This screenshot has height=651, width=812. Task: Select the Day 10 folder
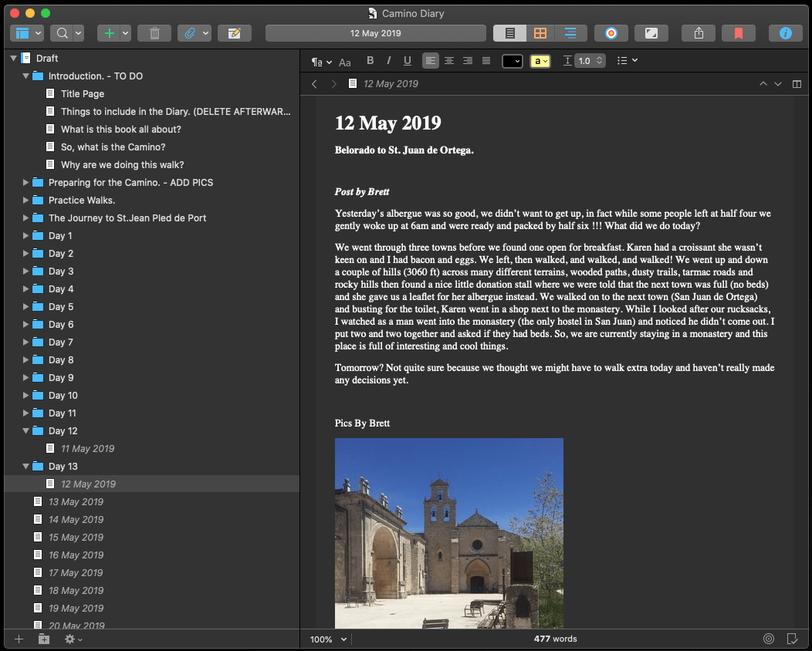click(x=63, y=396)
